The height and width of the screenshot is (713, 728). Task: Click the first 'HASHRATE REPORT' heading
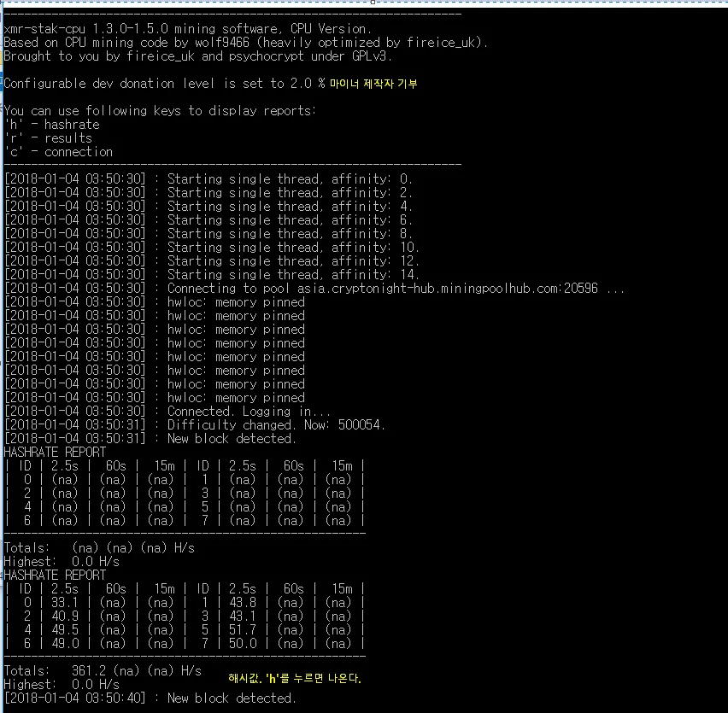tap(55, 453)
